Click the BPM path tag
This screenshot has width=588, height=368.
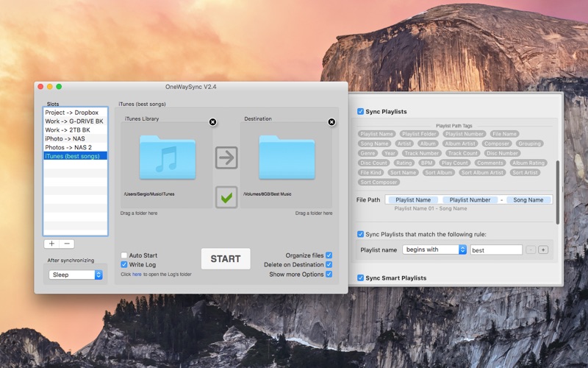(427, 163)
